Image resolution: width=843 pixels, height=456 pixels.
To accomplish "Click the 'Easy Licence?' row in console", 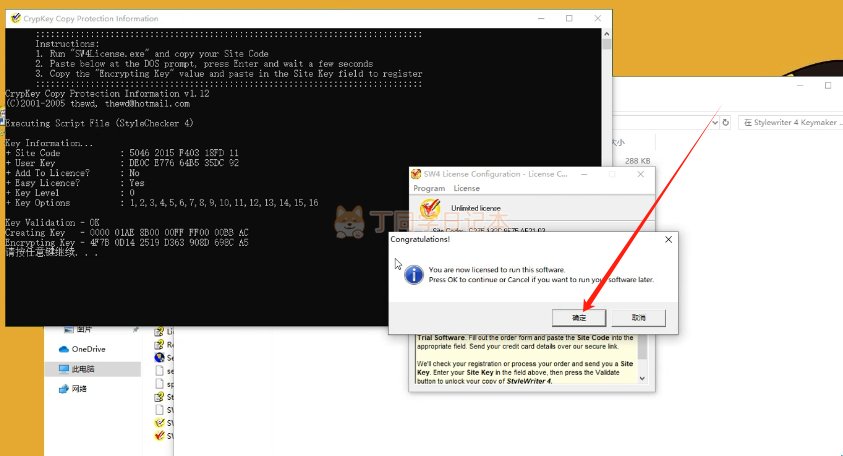I will pos(75,183).
